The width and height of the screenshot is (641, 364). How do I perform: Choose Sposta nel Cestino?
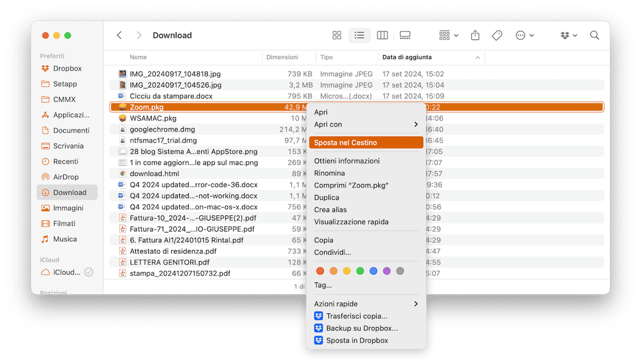pyautogui.click(x=366, y=143)
